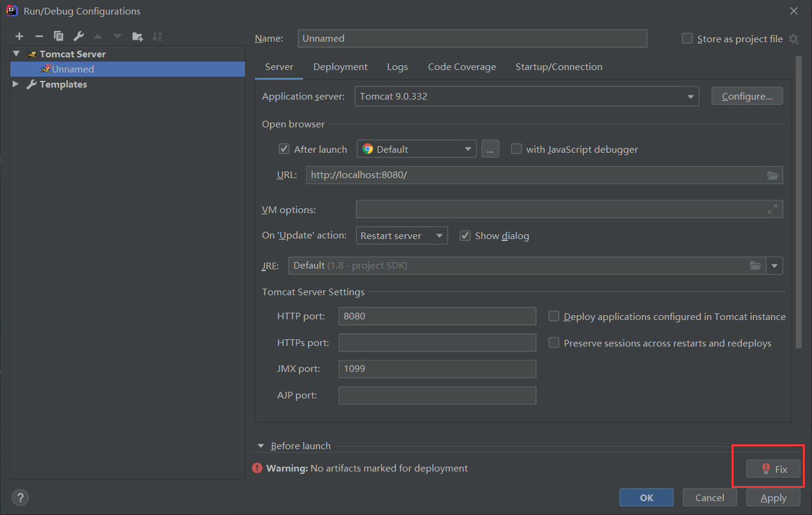Browse for JRE folder icon
Screen dimensions: 812x515
pyautogui.click(x=755, y=266)
